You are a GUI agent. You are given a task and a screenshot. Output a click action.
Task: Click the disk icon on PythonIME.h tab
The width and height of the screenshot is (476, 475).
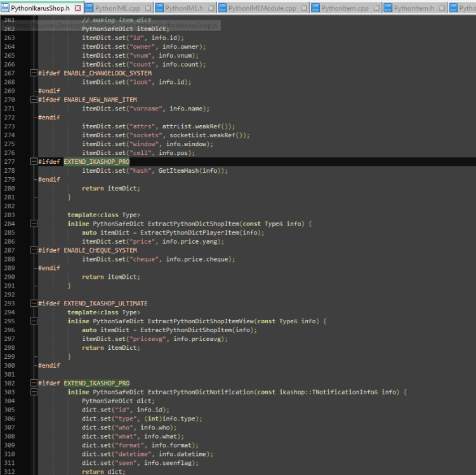tap(159, 8)
